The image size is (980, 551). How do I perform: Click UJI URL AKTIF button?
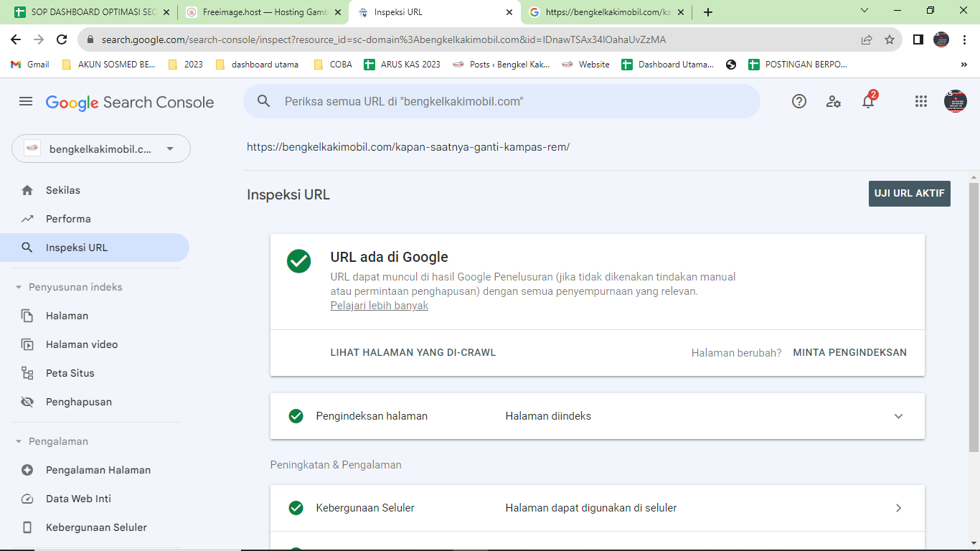(909, 194)
